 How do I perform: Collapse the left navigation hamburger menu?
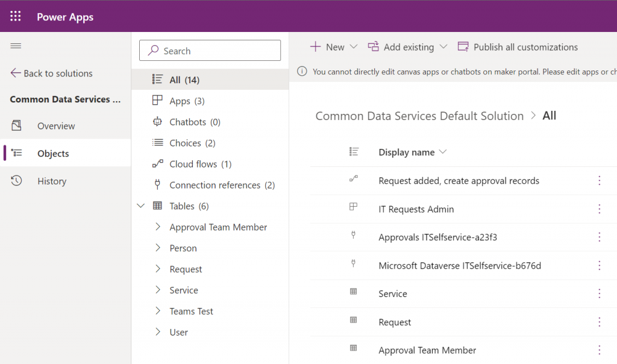(x=16, y=46)
